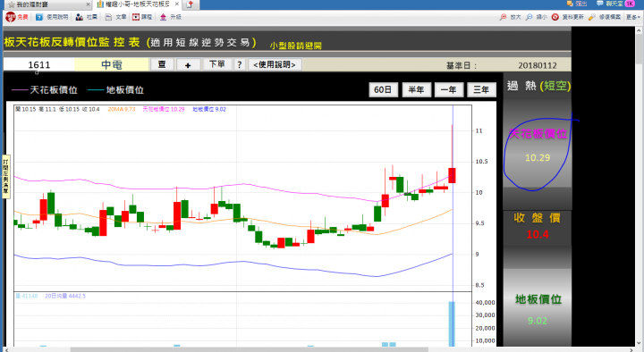The height and width of the screenshot is (352, 644).
Task: Open the <使用說明> instructions button
Action: 275,64
